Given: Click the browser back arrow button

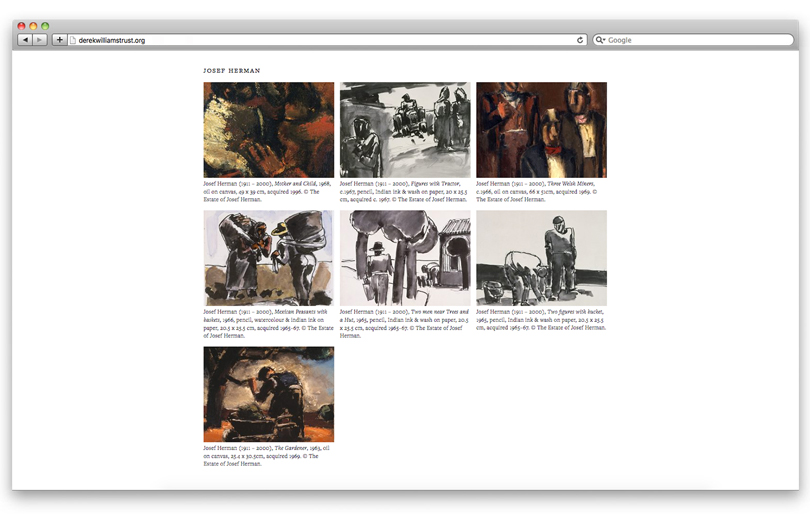Looking at the screenshot, I should tap(25, 40).
